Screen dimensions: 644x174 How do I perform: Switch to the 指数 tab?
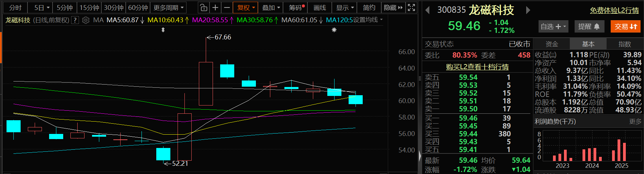click(x=624, y=44)
